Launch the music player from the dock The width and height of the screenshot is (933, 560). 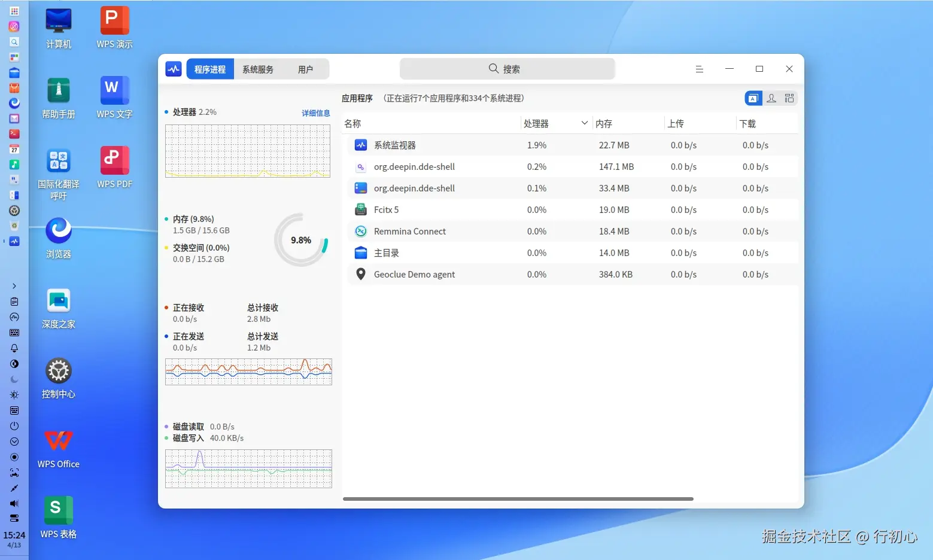[14, 165]
